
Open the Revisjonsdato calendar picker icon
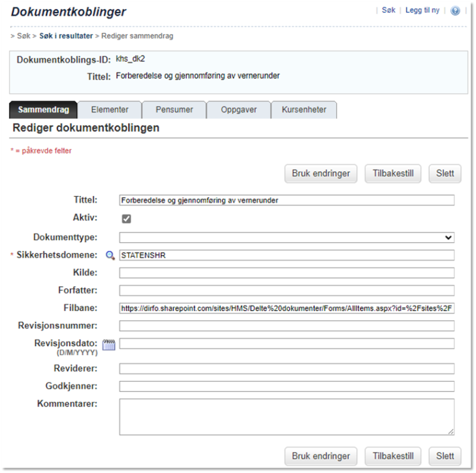click(109, 344)
